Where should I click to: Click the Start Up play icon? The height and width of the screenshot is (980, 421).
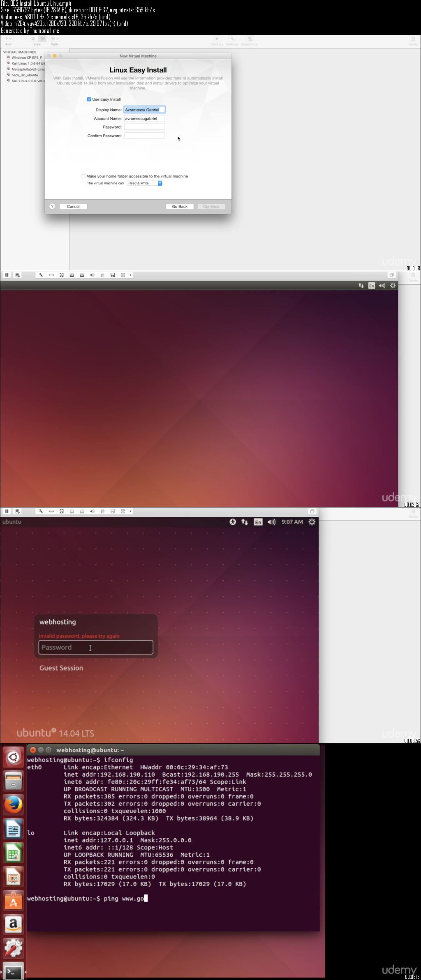[217, 39]
